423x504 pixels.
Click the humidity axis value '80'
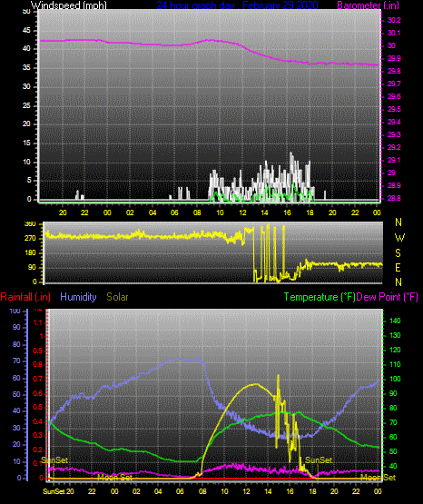[16, 344]
